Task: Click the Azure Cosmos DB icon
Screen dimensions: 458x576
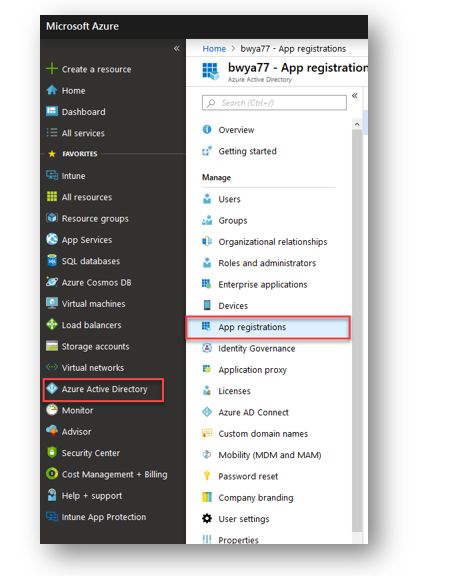Action: [52, 282]
